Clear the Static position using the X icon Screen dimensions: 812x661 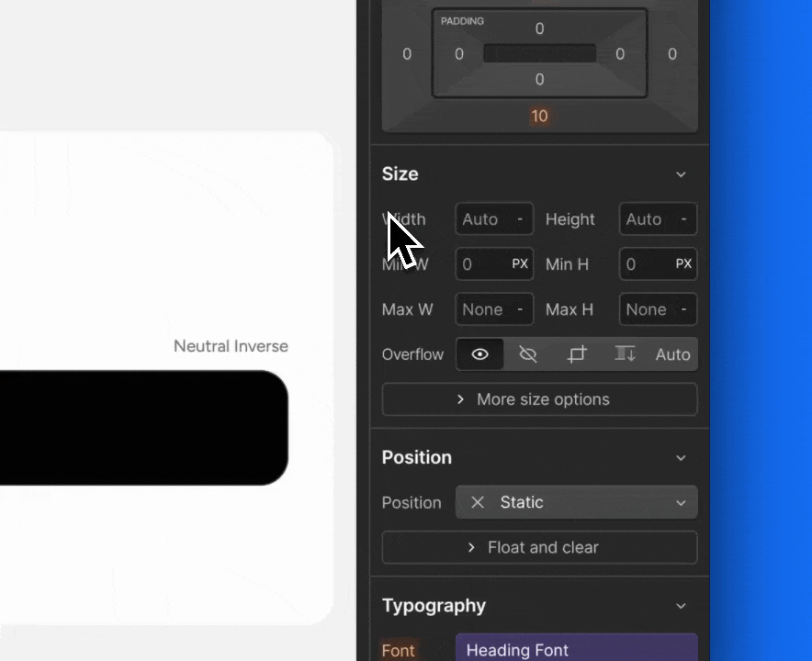tap(477, 502)
